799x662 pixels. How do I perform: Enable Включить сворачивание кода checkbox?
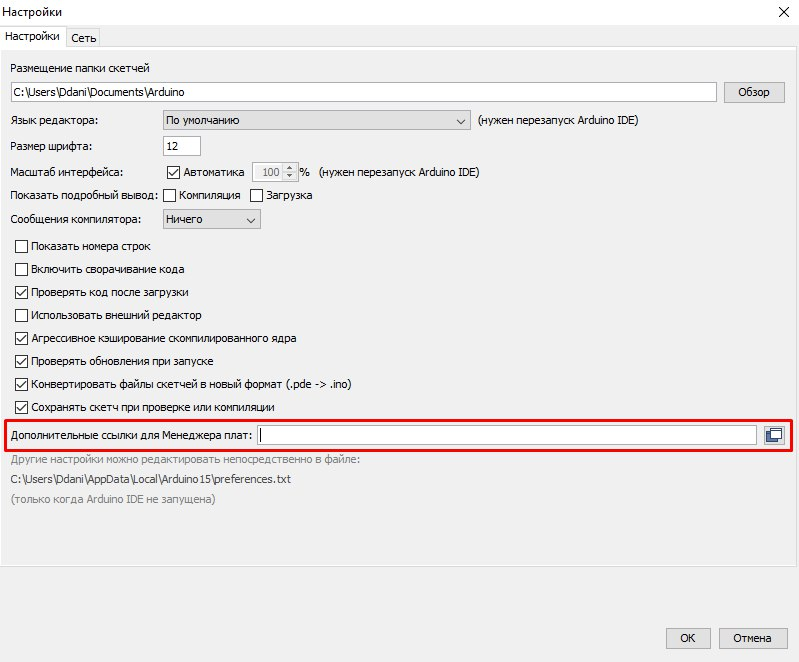(x=22, y=269)
